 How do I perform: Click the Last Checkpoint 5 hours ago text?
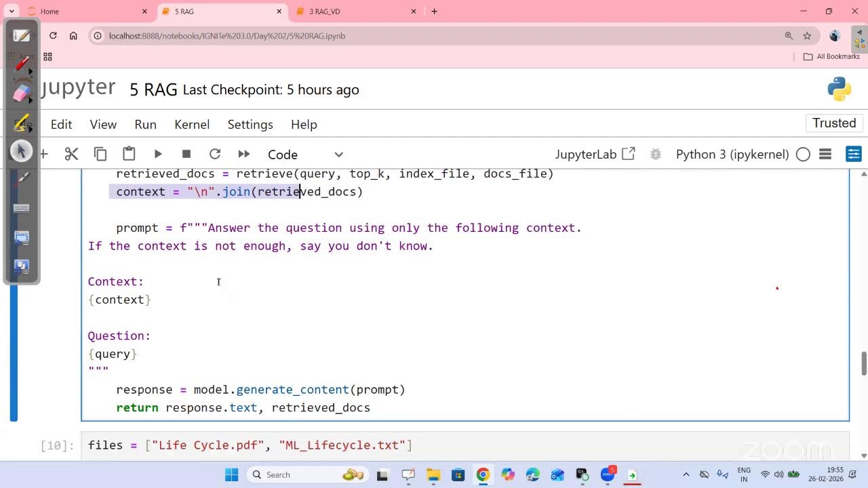tap(271, 89)
